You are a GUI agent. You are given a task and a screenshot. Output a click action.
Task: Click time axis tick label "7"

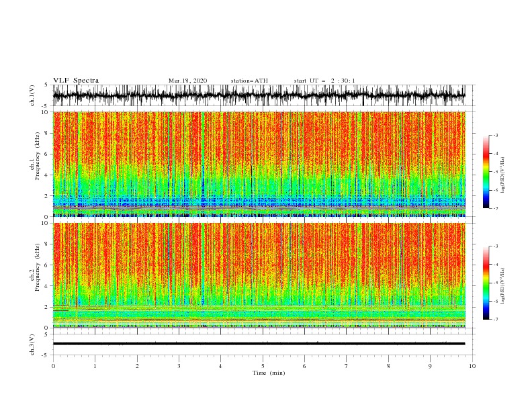pyautogui.click(x=347, y=366)
